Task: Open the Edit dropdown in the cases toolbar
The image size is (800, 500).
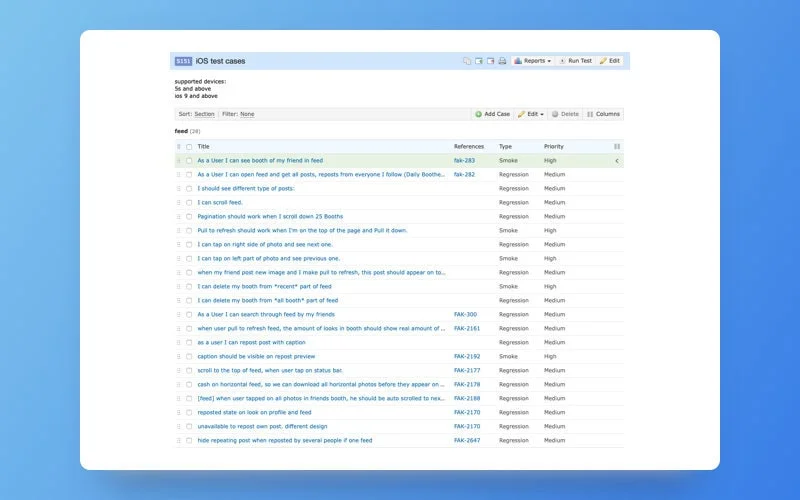Action: click(531, 114)
